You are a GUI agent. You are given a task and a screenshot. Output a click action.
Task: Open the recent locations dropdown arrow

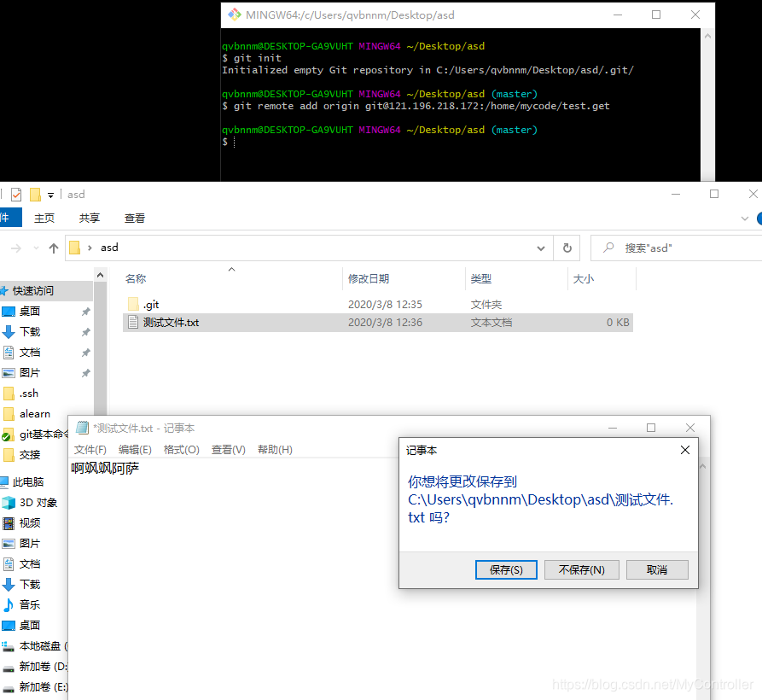[x=36, y=248]
